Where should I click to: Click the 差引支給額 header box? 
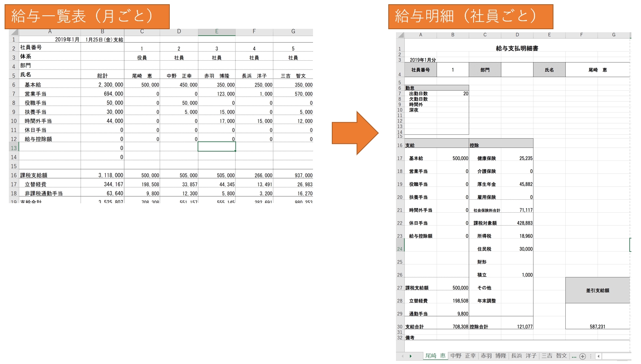(598, 290)
